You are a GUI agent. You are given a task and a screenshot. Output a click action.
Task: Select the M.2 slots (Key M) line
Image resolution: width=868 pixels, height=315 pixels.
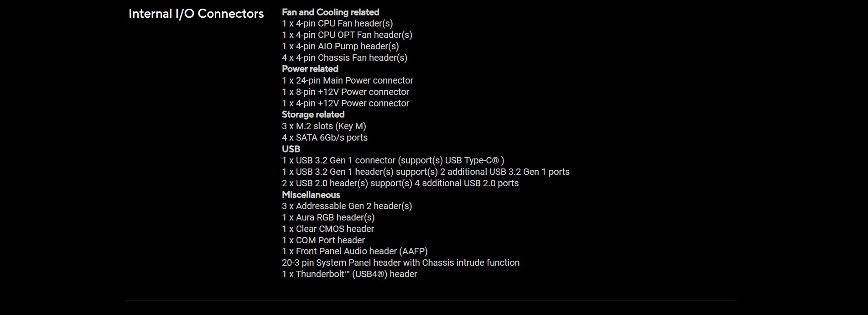(324, 126)
